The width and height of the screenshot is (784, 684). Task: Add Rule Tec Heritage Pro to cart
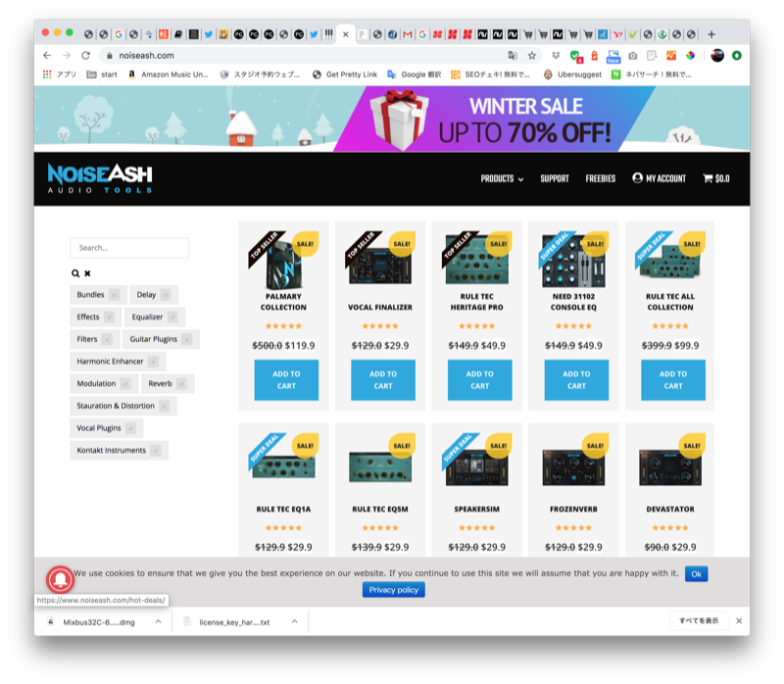pyautogui.click(x=480, y=380)
